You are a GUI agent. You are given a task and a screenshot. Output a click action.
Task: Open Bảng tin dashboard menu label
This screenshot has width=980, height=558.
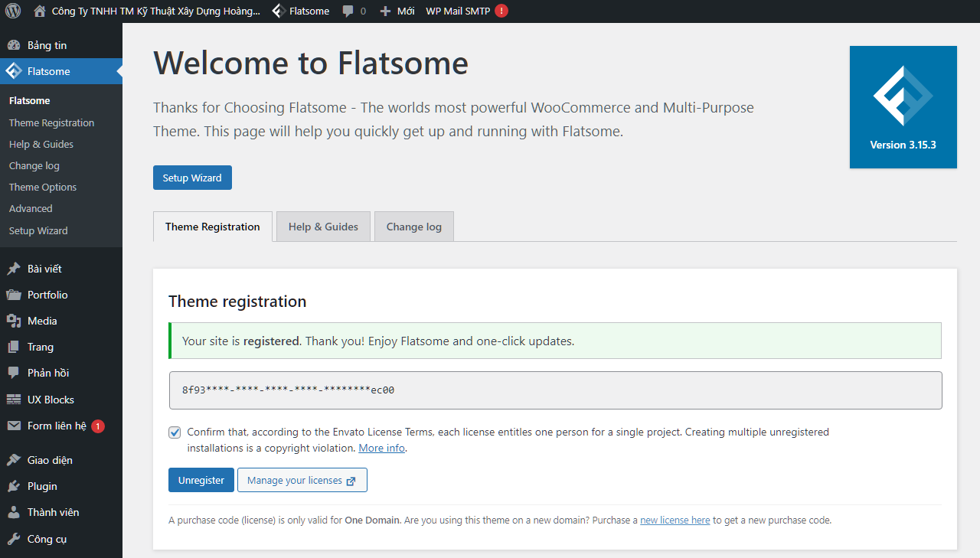click(47, 45)
